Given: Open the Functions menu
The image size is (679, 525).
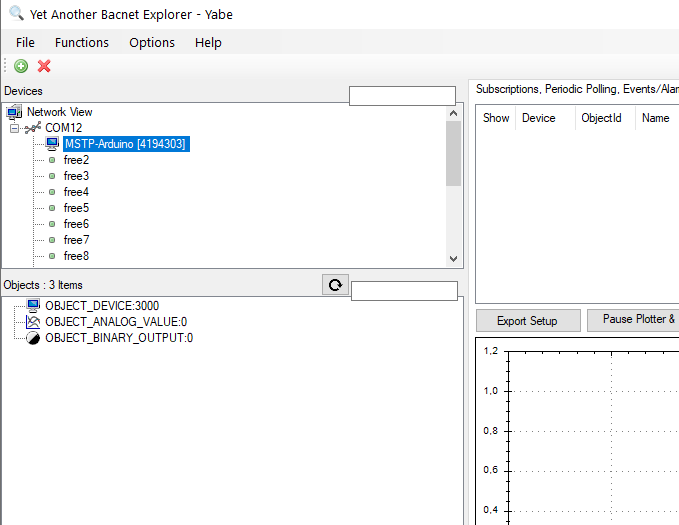Looking at the screenshot, I should (x=82, y=42).
